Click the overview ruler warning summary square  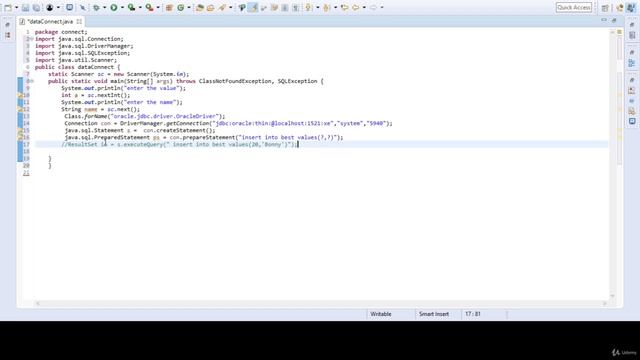619,32
